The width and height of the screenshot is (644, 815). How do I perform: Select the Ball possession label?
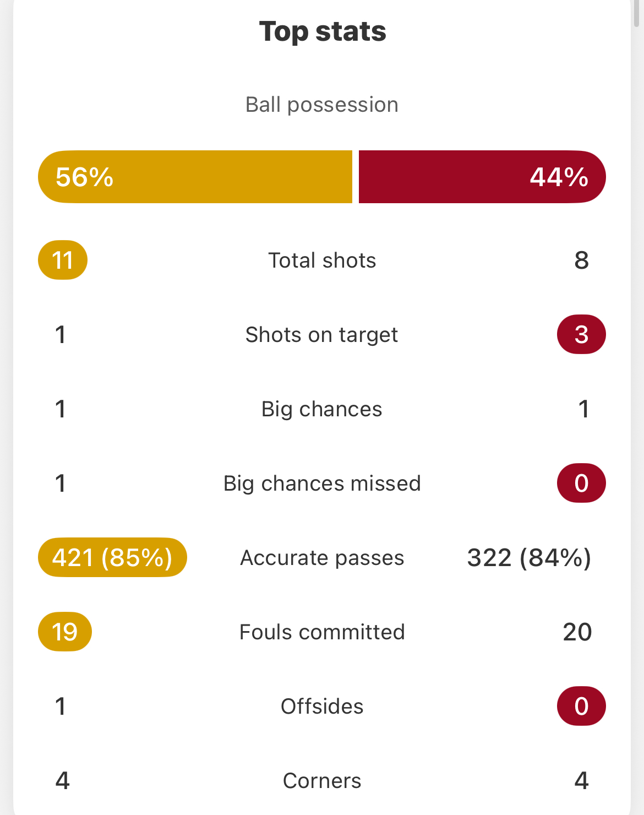click(x=322, y=105)
